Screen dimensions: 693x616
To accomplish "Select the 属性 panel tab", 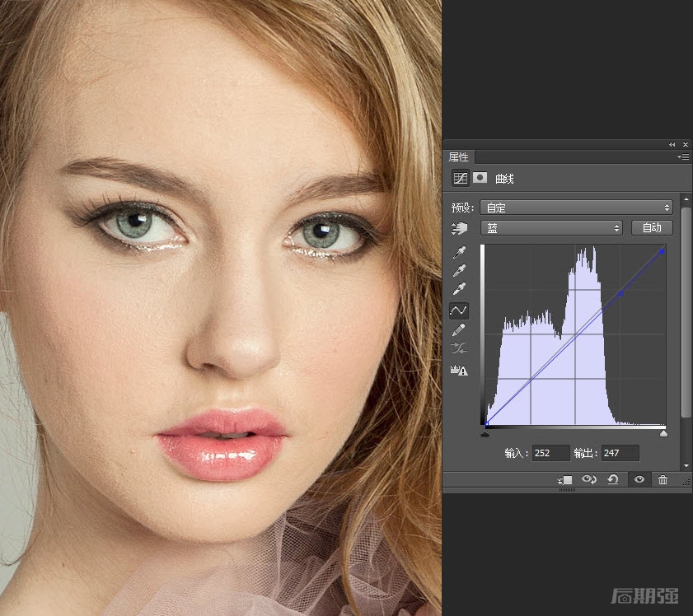I will 458,156.
